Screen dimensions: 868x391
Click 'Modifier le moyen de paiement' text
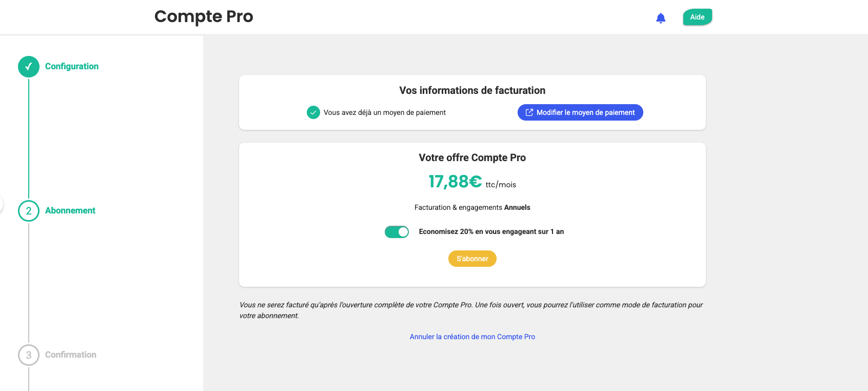585,112
